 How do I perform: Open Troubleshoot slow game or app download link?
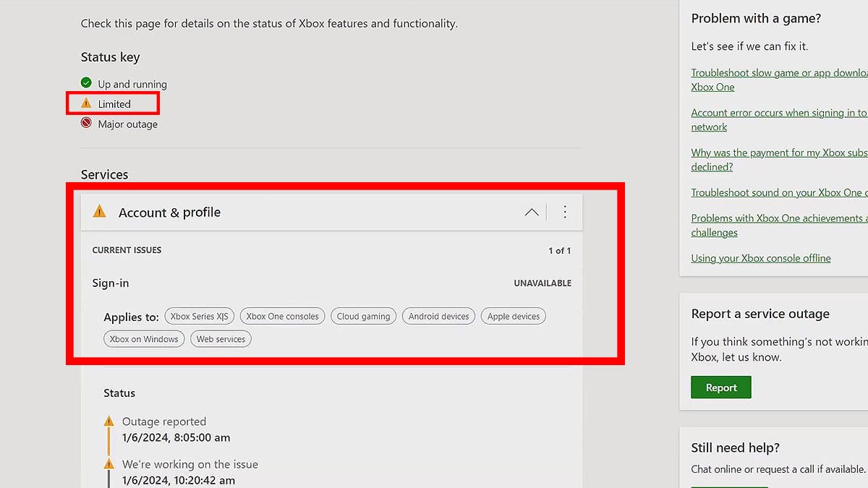click(x=779, y=80)
